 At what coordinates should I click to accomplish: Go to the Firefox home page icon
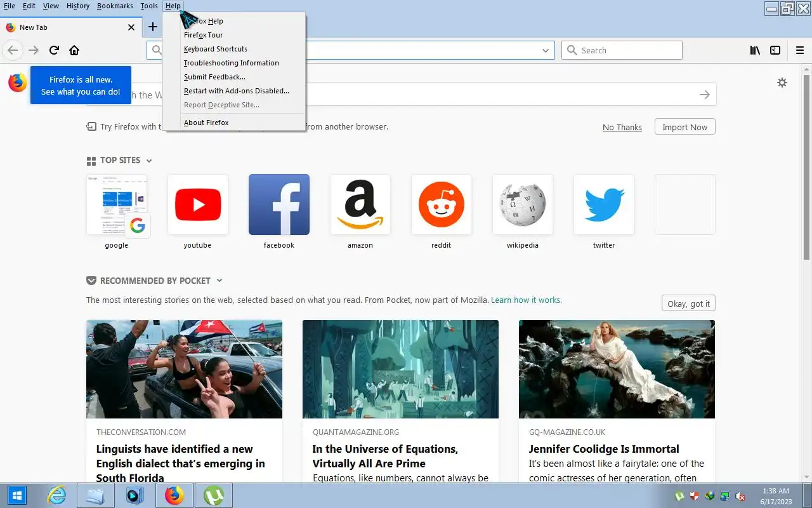pyautogui.click(x=74, y=50)
